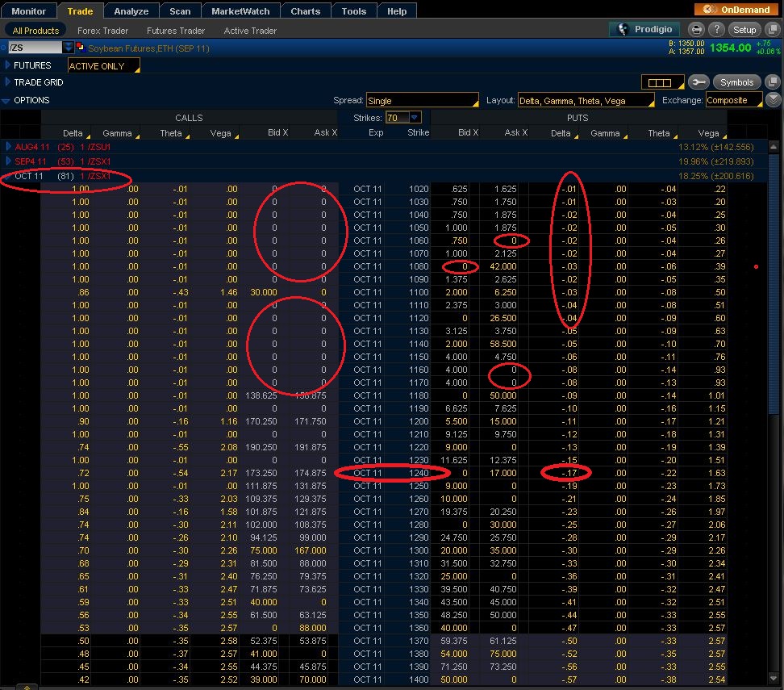
Task: Open help via the question mark icon
Action: point(716,30)
